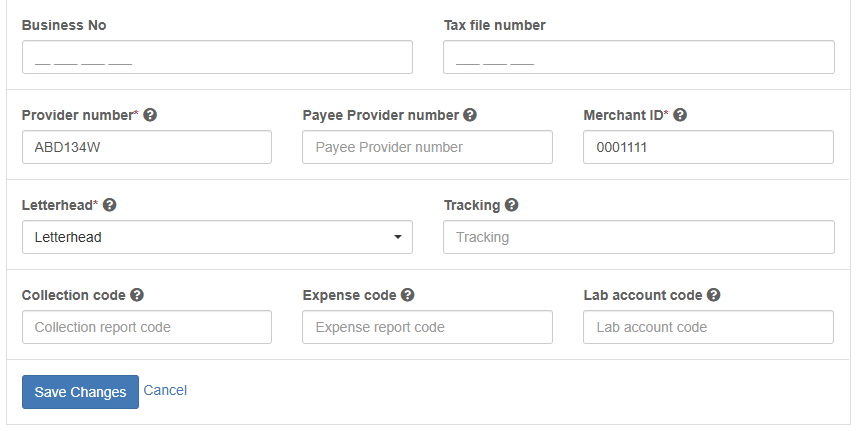Image resolution: width=859 pixels, height=431 pixels.
Task: Click the Payee Provider number text box
Action: [x=427, y=147]
